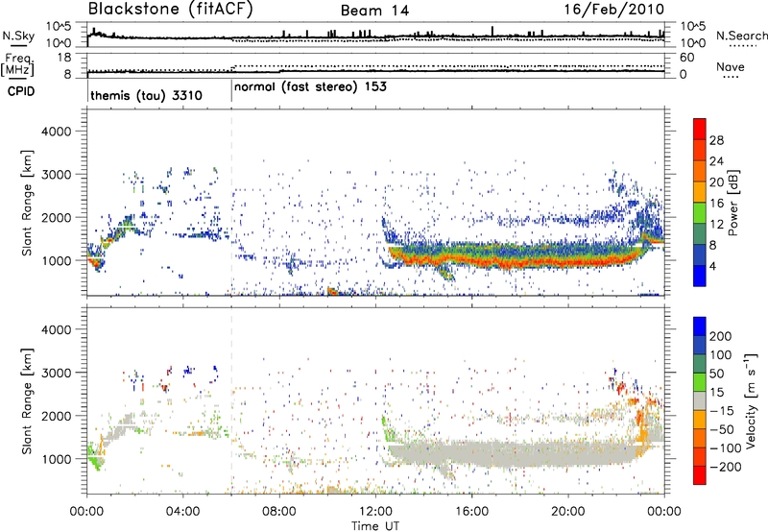Viewport: 768px width, 532px height.
Task: Click the '3000' tick in velocity panel
Action: point(56,373)
